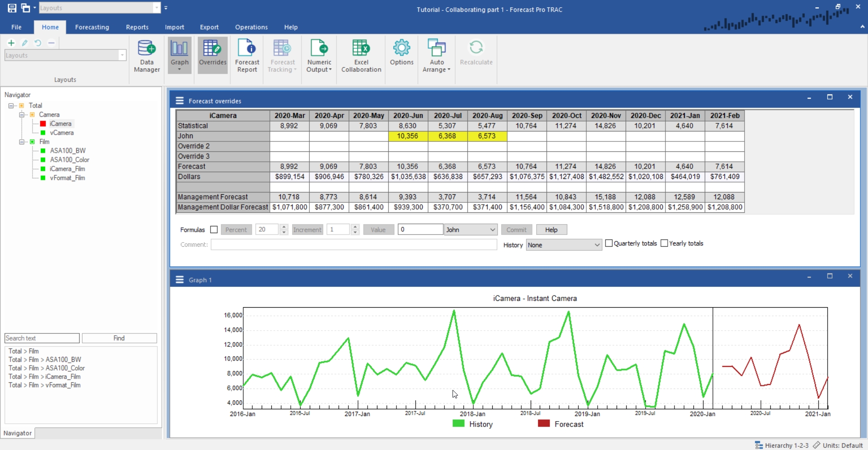This screenshot has width=868, height=450.
Task: Open the Operations tab
Action: tap(251, 27)
